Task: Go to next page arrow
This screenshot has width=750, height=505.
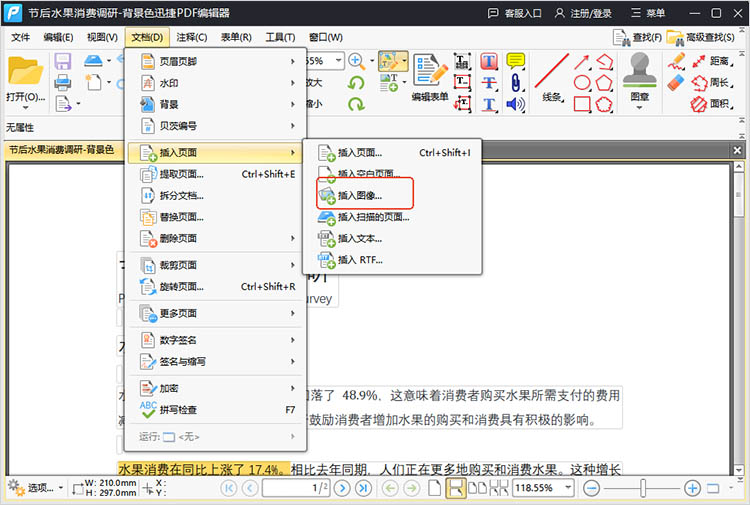Action: point(342,488)
